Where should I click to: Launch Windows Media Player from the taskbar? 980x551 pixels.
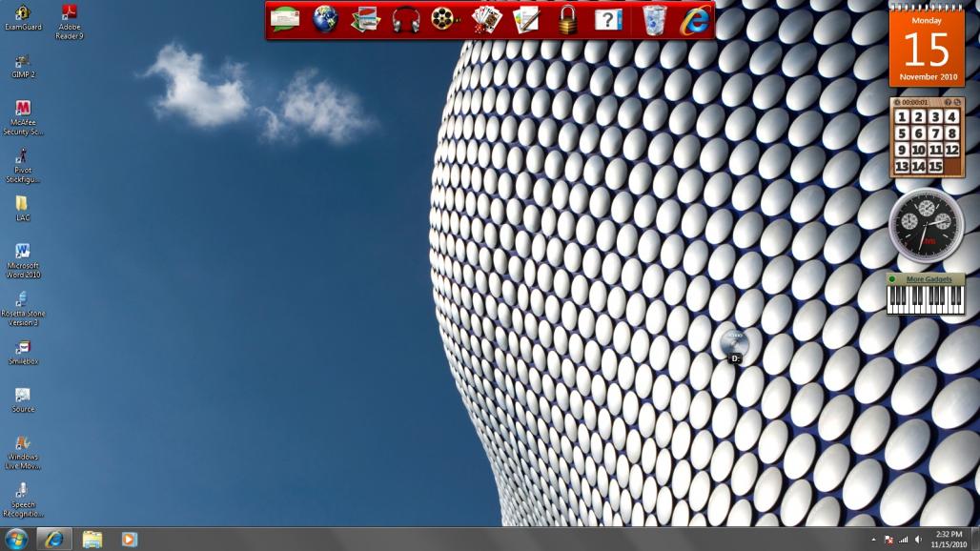[129, 539]
